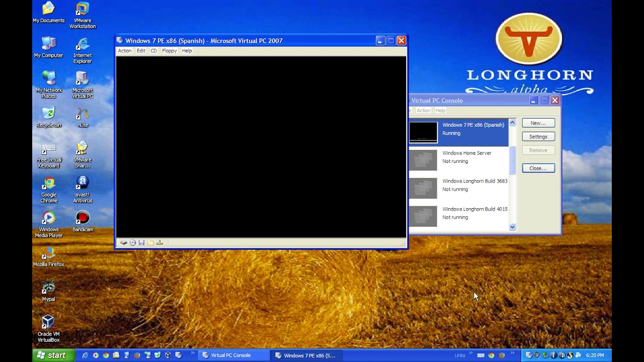
Task: Click the VirtualBox cube Quick Launch icon
Action: pyautogui.click(x=168, y=355)
